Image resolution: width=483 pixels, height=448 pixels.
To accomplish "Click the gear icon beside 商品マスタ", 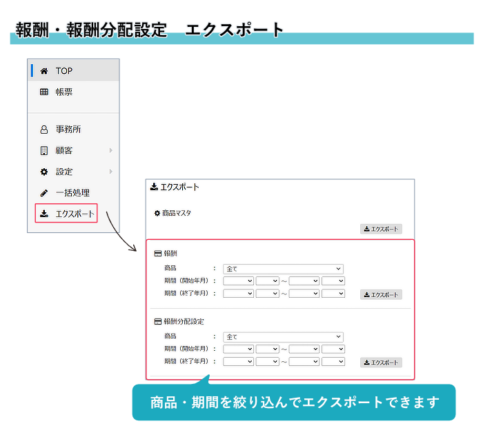I will click(157, 214).
